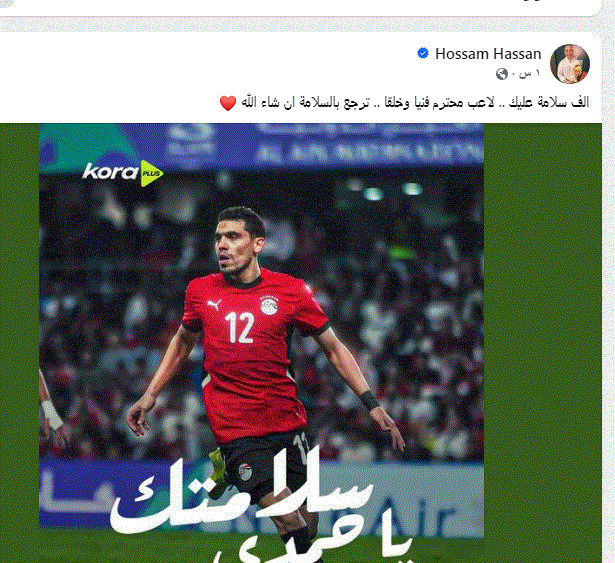Click the number 12 on the jersey
The width and height of the screenshot is (615, 563).
239,328
